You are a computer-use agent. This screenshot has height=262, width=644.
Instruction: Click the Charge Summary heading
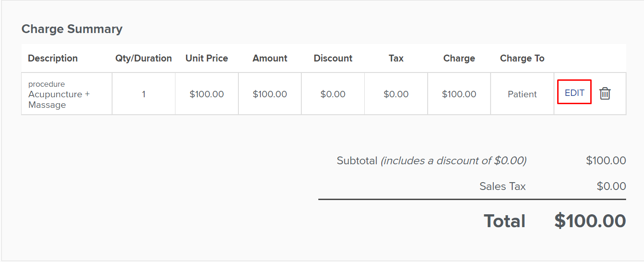tap(72, 29)
